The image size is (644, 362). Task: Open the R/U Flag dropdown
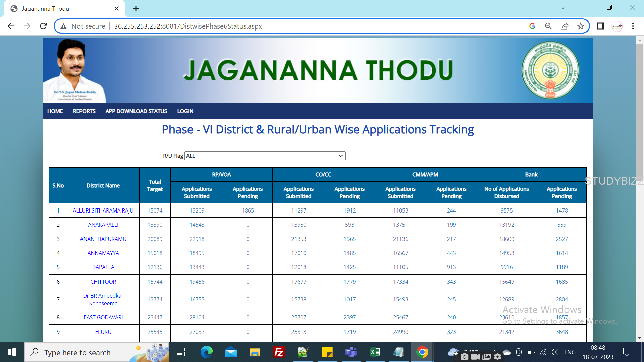pos(265,156)
